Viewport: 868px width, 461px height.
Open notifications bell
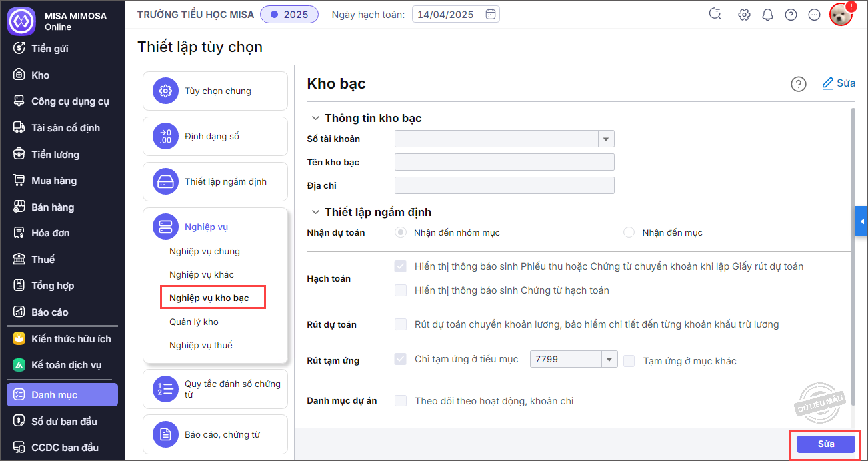click(768, 15)
